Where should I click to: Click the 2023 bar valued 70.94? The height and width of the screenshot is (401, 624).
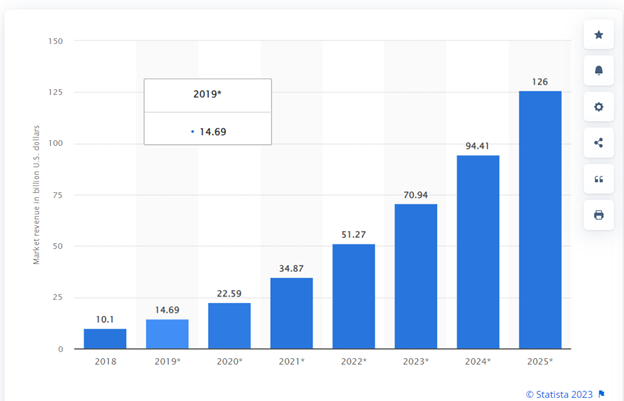(x=415, y=277)
